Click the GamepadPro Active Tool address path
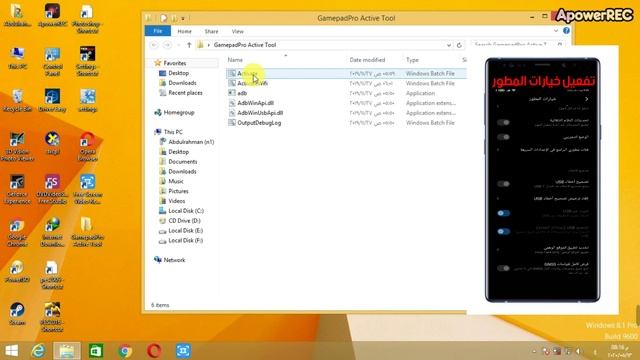 (x=245, y=45)
